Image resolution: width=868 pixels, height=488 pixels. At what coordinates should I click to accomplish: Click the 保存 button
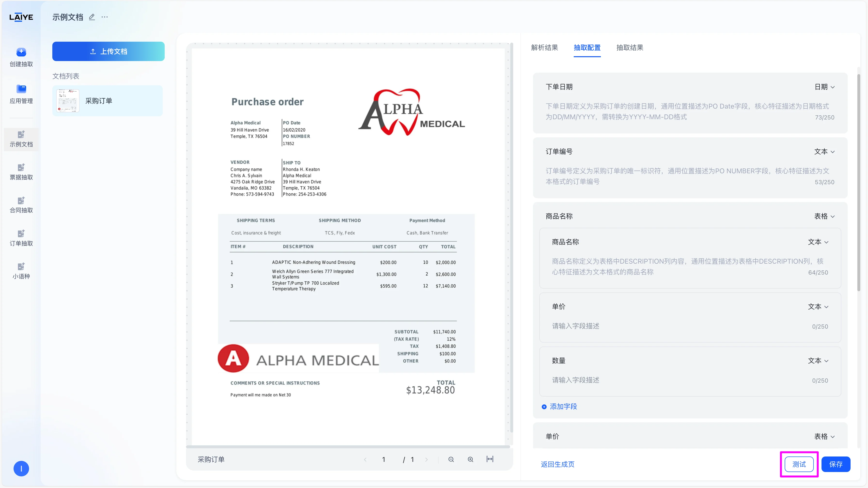(836, 464)
